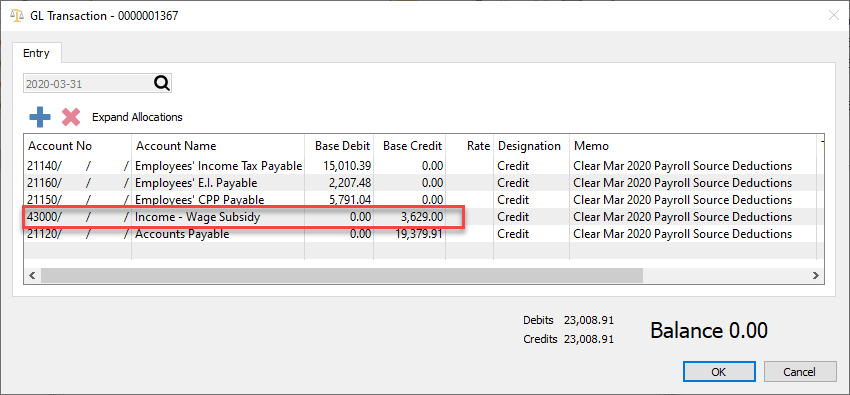The image size is (850, 395).
Task: Click the magnifier date lookup icon
Action: pos(162,83)
